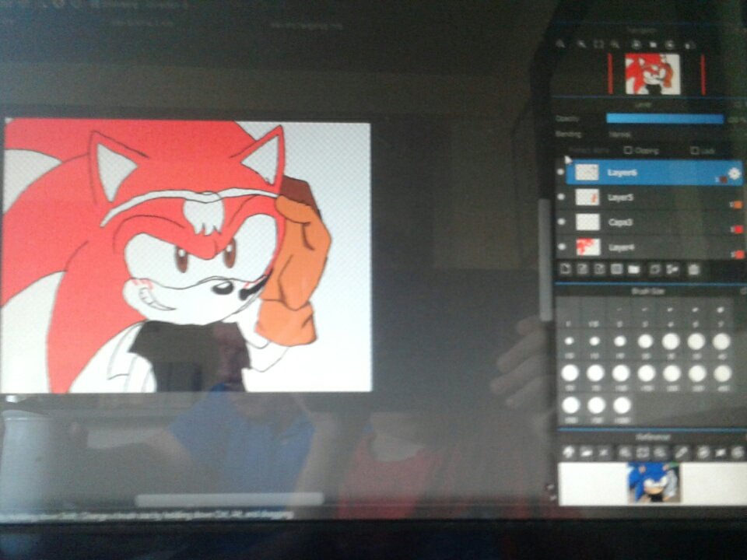Image resolution: width=747 pixels, height=560 pixels.
Task: Add a new 8-bit layer
Action: click(x=582, y=270)
